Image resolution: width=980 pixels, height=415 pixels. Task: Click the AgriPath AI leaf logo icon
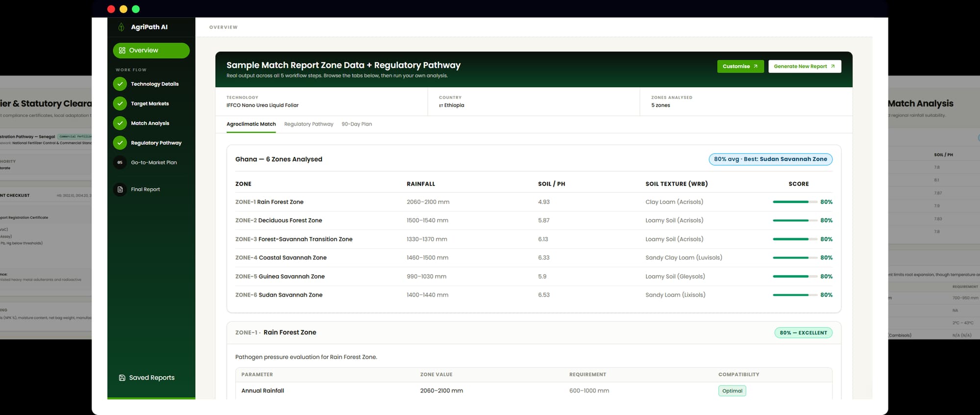click(121, 27)
